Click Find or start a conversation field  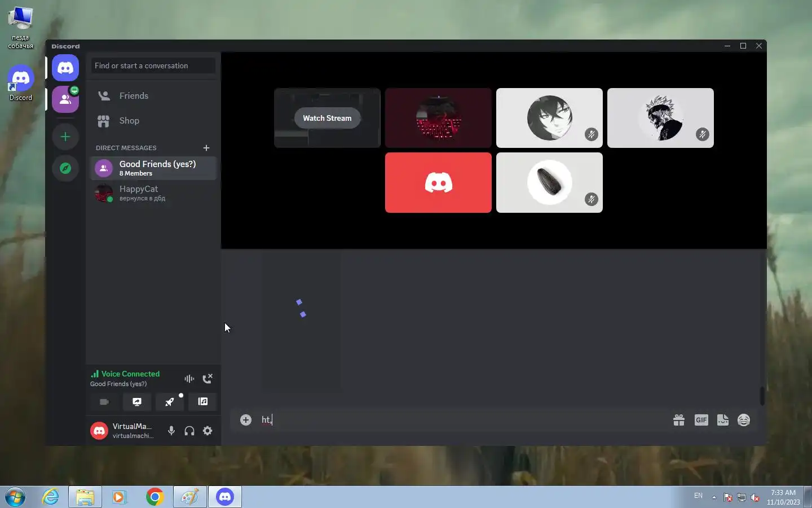[153, 65]
